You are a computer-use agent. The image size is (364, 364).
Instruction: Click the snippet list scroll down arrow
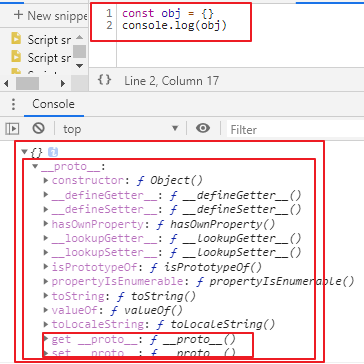[79, 66]
